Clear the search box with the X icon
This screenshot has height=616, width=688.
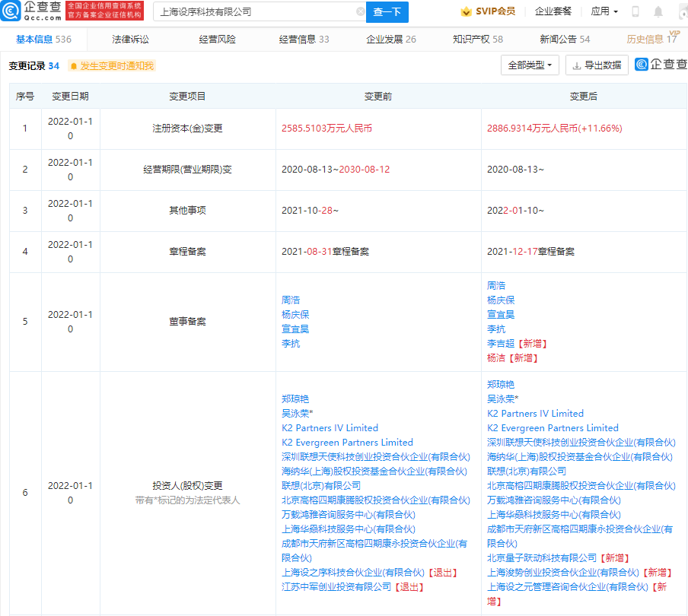tap(360, 11)
